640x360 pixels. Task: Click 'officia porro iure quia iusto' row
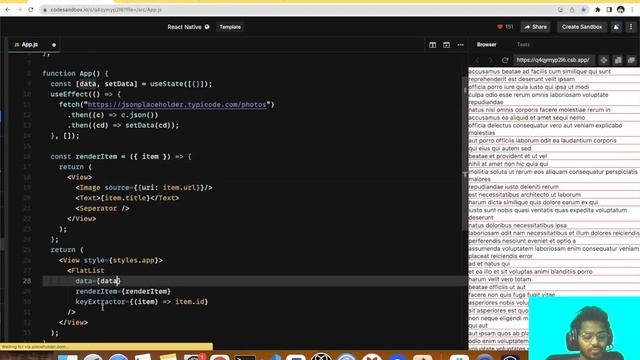(x=529, y=87)
